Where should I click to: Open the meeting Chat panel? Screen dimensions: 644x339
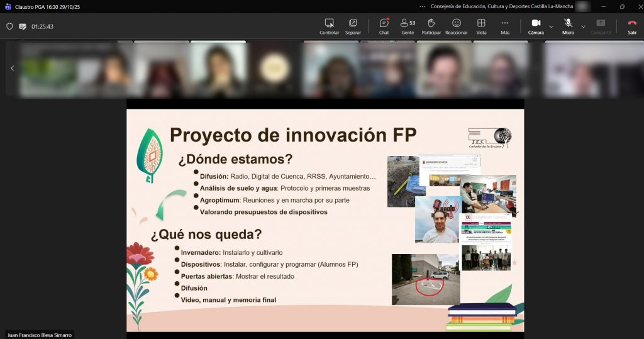[384, 26]
